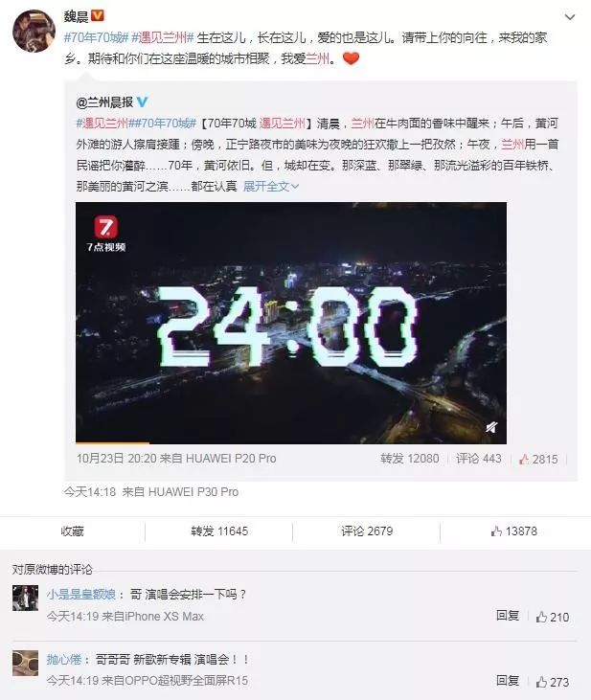Click the blue V badge next to 兰州晨报
Screen dimensions: 591x700
tap(142, 102)
